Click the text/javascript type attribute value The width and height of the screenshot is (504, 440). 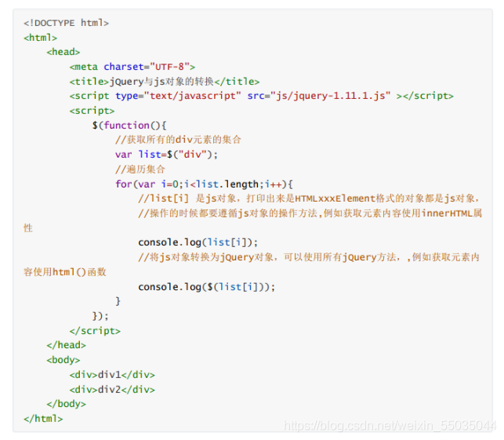coord(192,96)
